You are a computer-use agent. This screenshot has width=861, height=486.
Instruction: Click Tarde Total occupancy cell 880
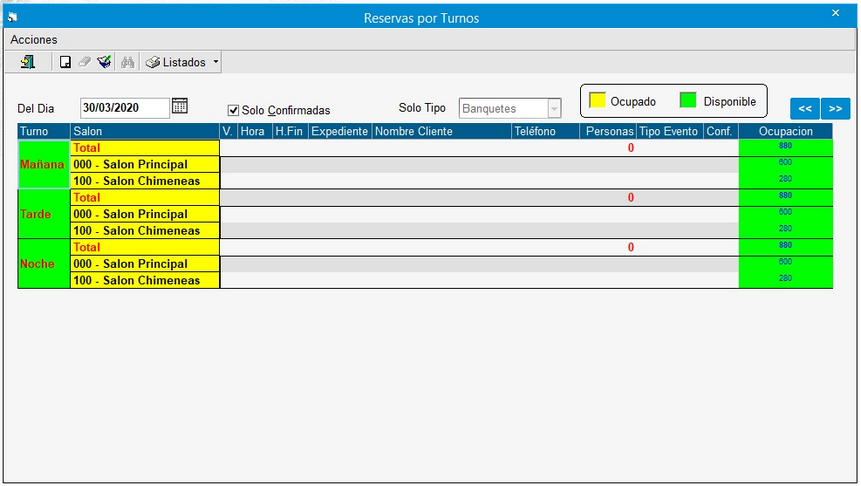[786, 198]
